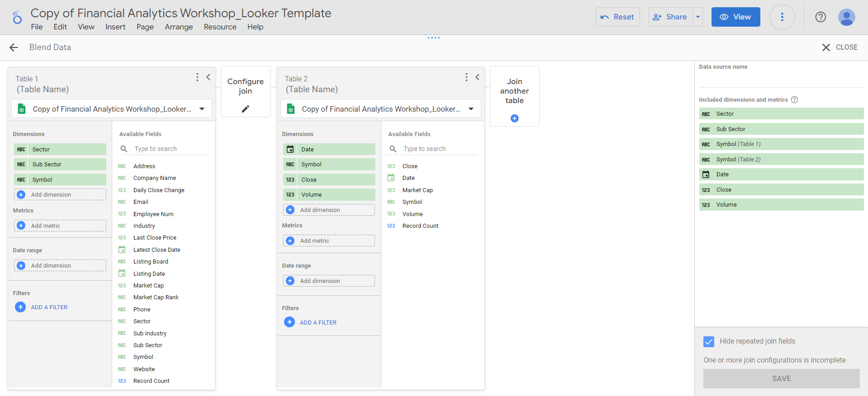Click the Looker Studio logo icon
The width and height of the screenshot is (868, 396).
pyautogui.click(x=17, y=17)
